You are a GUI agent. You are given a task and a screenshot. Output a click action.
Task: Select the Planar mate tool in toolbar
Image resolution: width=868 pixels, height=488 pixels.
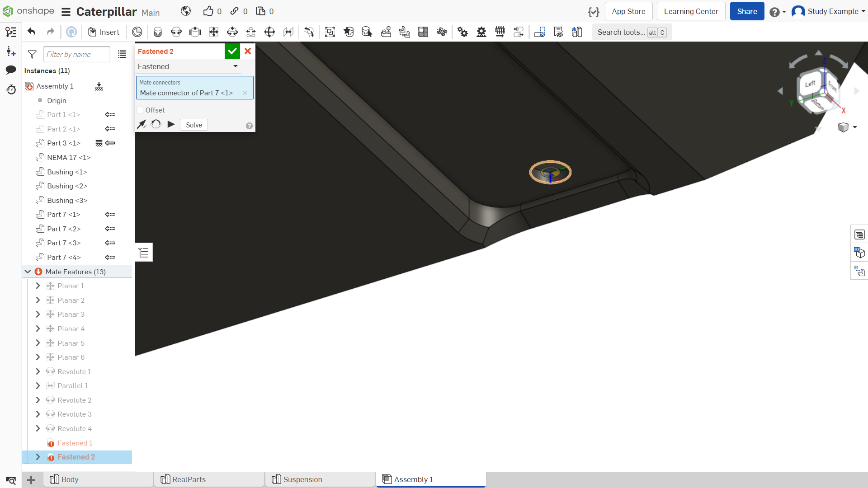(214, 32)
